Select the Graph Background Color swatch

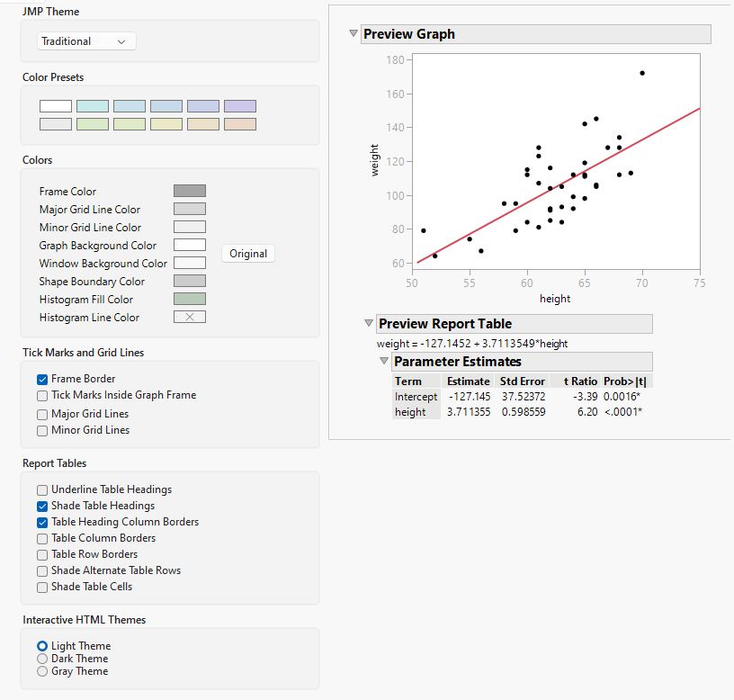189,245
